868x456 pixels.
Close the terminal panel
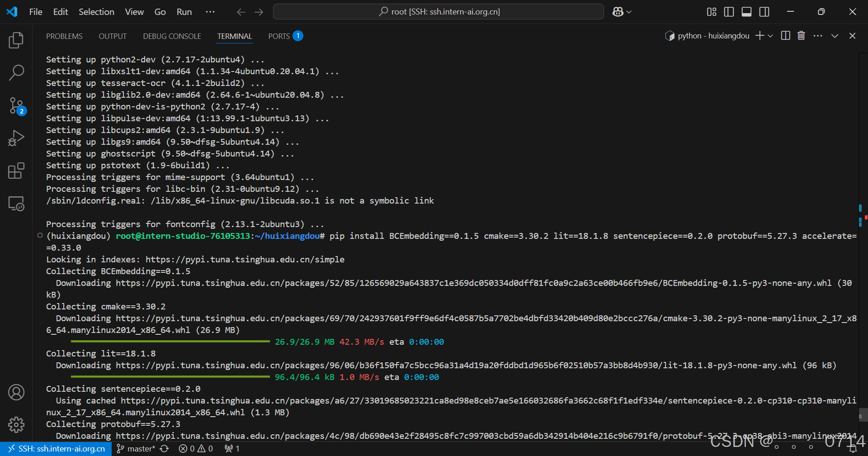pos(852,36)
